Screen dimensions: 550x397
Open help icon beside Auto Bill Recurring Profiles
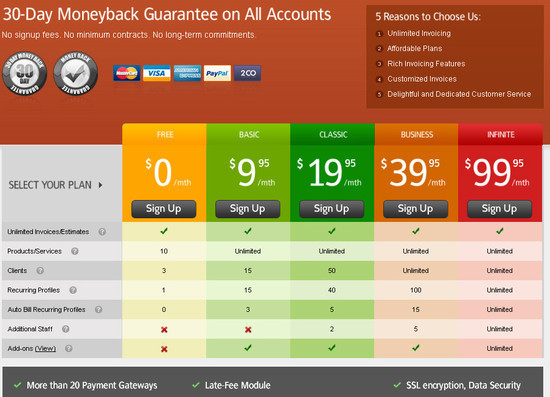pyautogui.click(x=99, y=310)
